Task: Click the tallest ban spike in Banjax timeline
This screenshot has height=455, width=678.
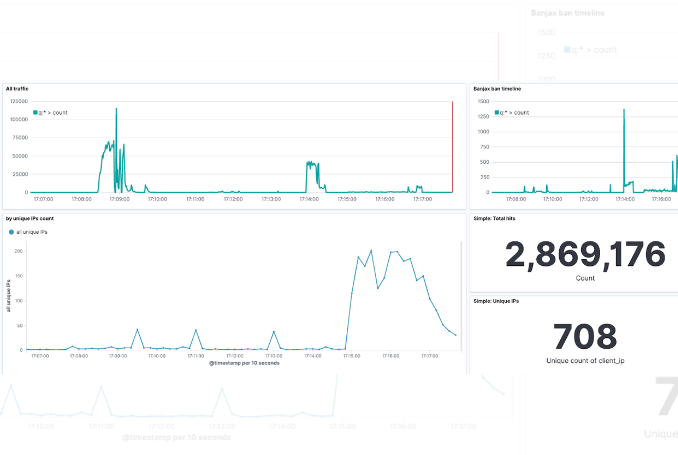Action: pyautogui.click(x=623, y=112)
